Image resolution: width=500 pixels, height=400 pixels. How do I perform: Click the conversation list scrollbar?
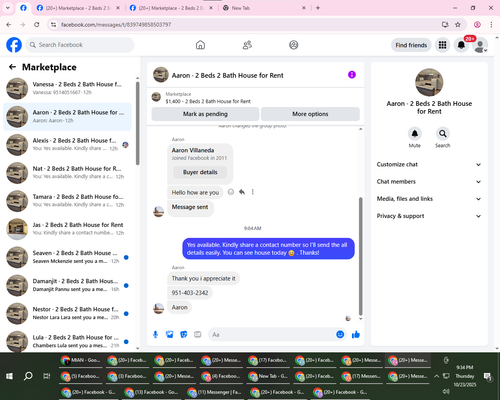pos(137,123)
